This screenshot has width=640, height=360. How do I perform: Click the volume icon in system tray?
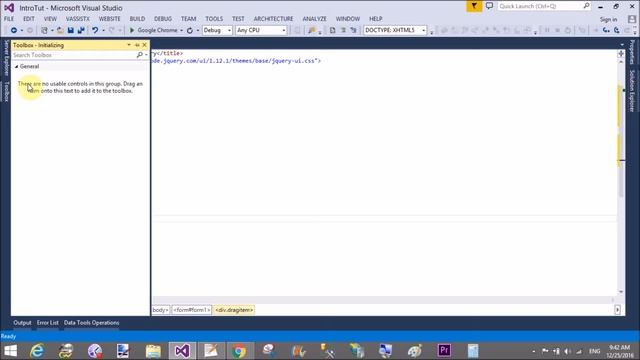568,351
